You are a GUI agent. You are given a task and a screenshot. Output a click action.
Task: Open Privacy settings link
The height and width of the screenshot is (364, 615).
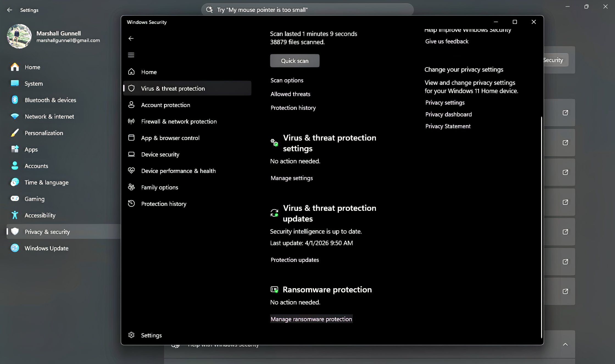pos(445,103)
